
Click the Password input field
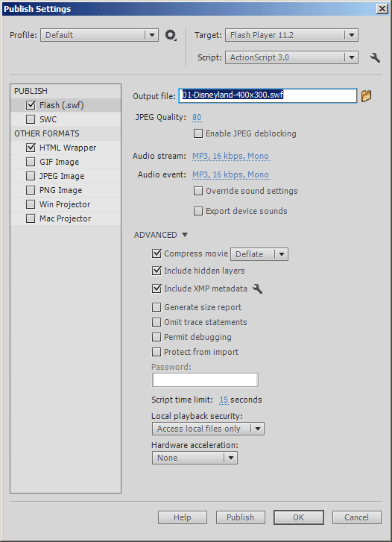[205, 380]
